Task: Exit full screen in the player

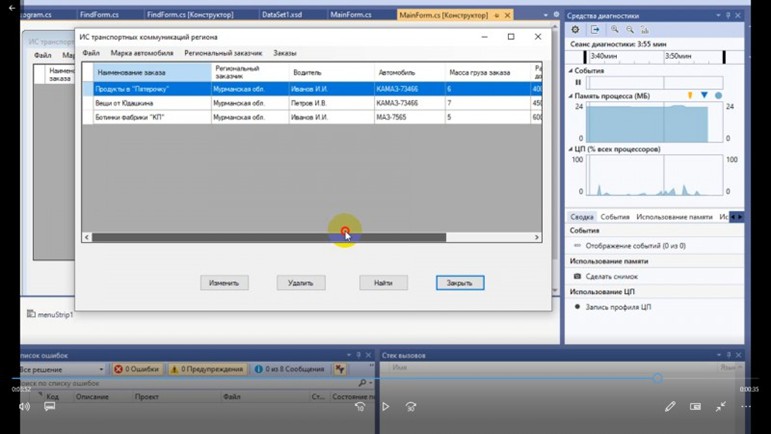Action: (721, 406)
